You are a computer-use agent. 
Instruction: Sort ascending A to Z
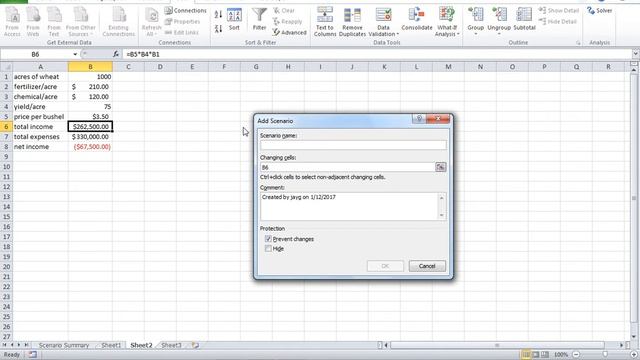pyautogui.click(x=218, y=15)
